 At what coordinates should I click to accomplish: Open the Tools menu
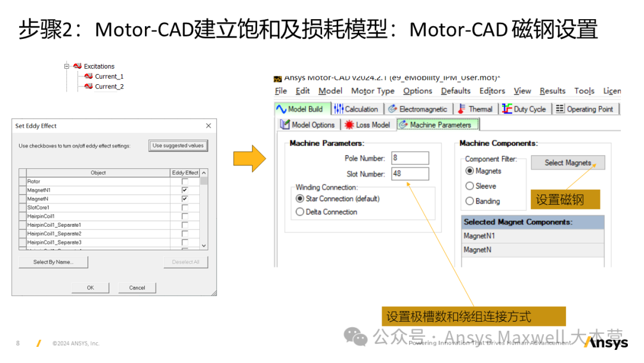pyautogui.click(x=584, y=91)
